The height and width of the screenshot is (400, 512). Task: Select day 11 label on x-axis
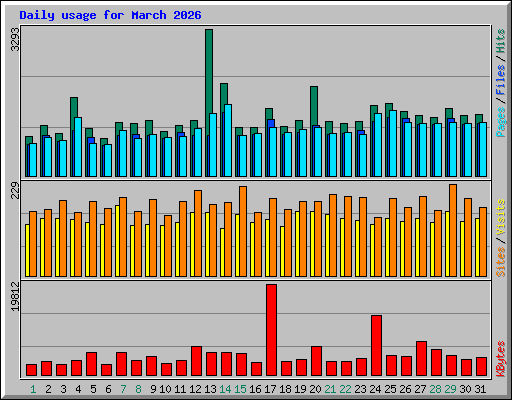[180, 389]
